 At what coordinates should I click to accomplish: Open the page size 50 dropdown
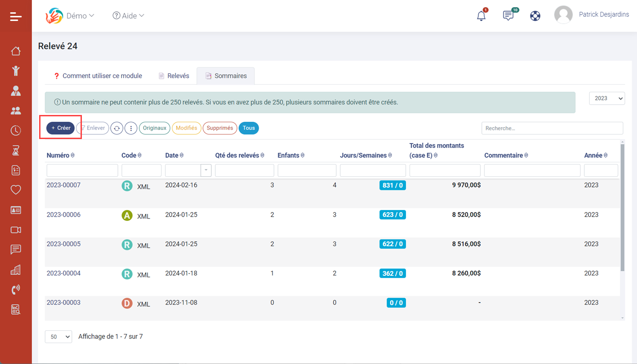click(59, 337)
